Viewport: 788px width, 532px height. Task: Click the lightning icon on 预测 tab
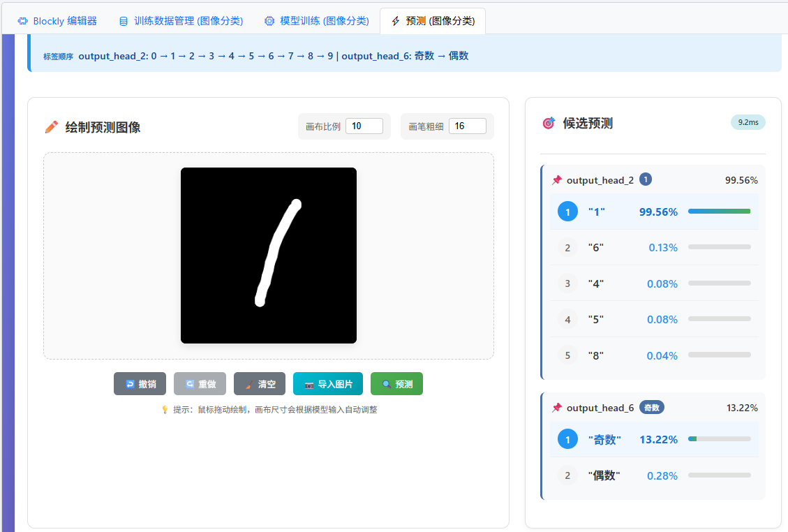click(x=396, y=21)
